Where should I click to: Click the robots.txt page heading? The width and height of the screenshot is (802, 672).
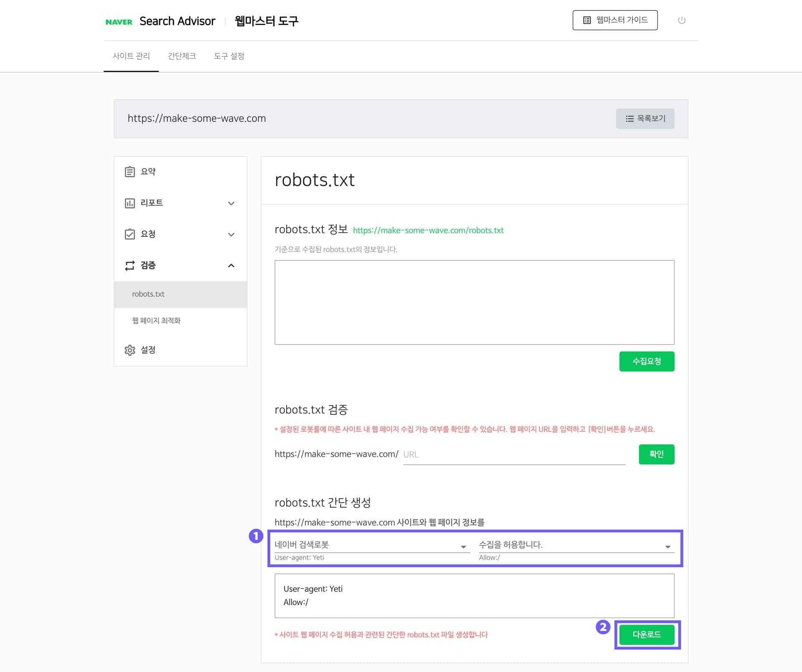pos(315,180)
